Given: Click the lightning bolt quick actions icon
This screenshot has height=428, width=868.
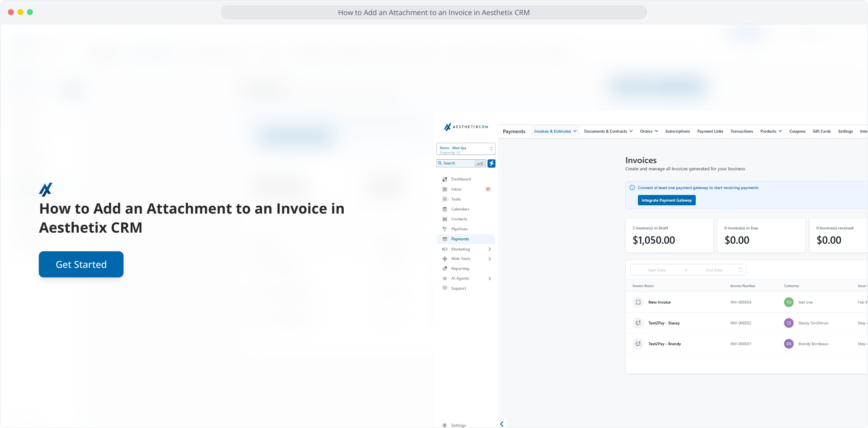Looking at the screenshot, I should pos(491,163).
